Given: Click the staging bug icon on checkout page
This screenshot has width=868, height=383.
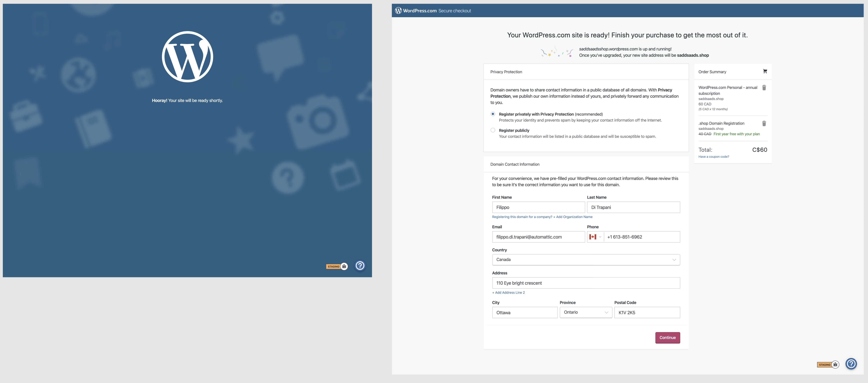Looking at the screenshot, I should click(x=835, y=364).
